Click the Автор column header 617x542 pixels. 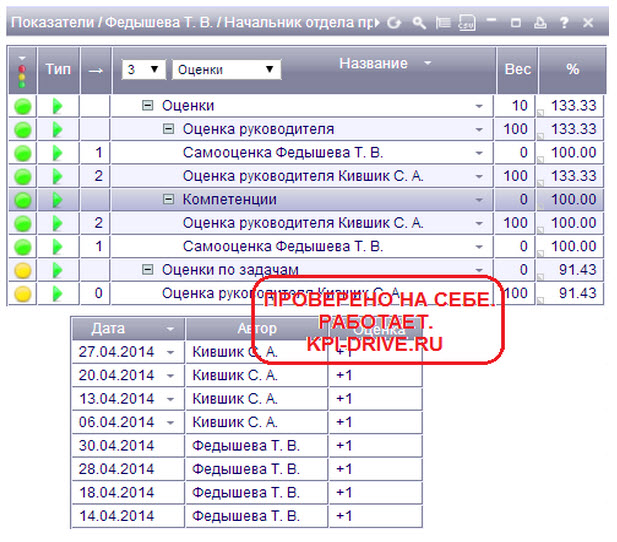click(257, 328)
